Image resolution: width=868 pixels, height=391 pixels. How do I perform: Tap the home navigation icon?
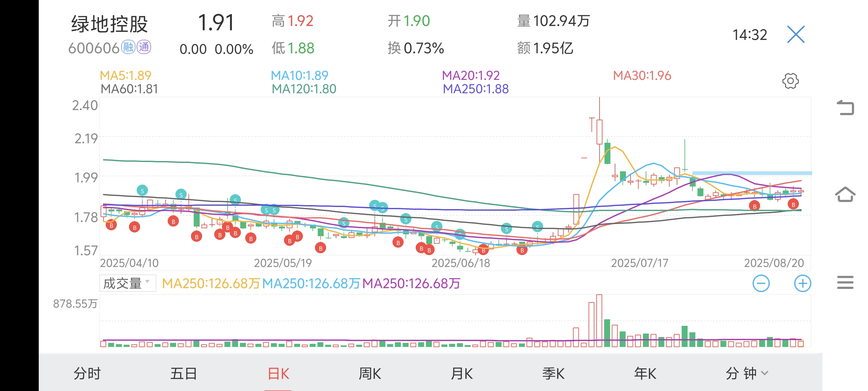click(845, 194)
